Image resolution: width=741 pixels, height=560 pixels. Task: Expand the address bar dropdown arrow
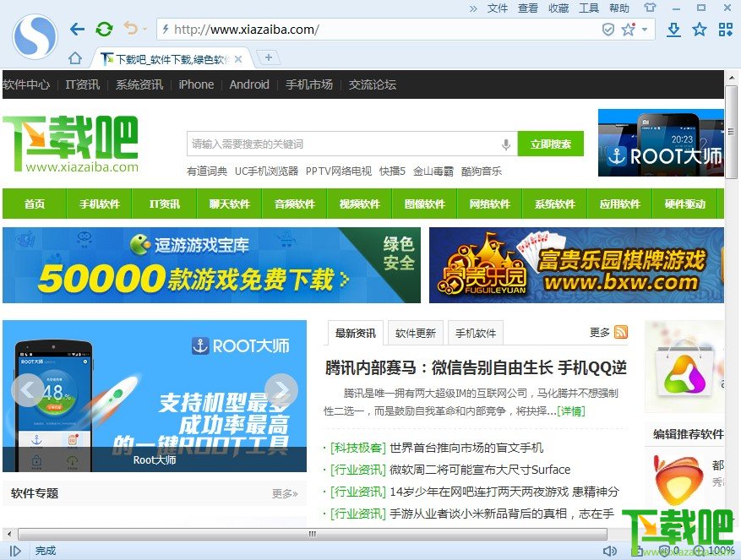(x=645, y=30)
